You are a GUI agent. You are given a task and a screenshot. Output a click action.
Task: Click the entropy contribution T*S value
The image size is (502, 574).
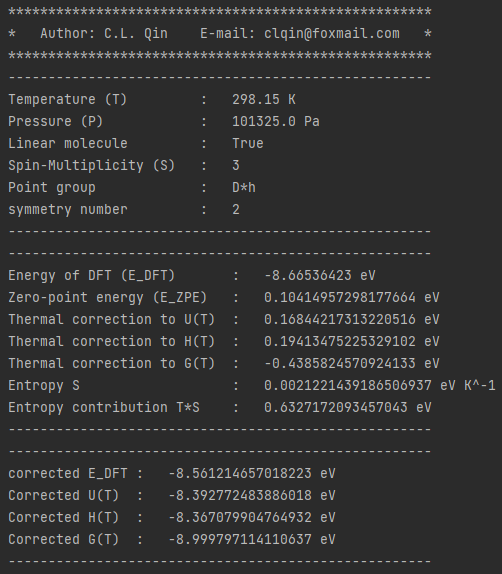[347, 407]
